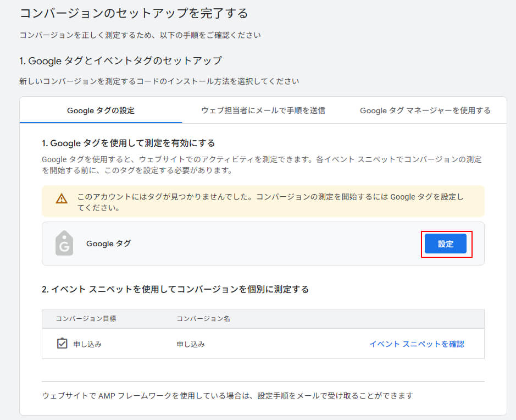
Task: Click the warning message about missing tag
Action: tap(269, 202)
